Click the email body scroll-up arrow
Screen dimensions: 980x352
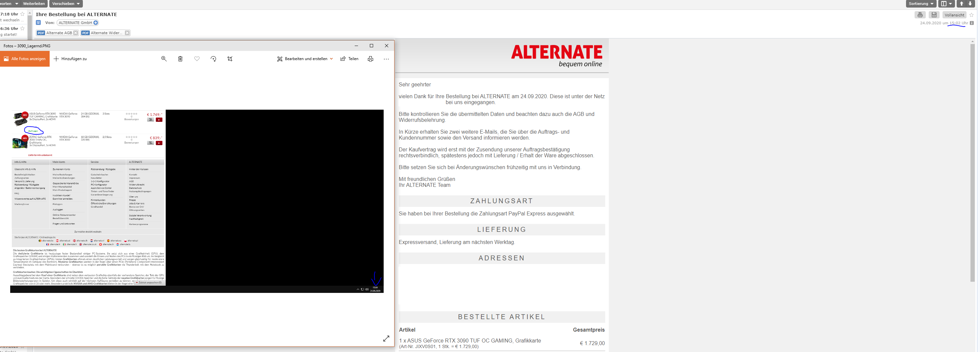coord(972,41)
